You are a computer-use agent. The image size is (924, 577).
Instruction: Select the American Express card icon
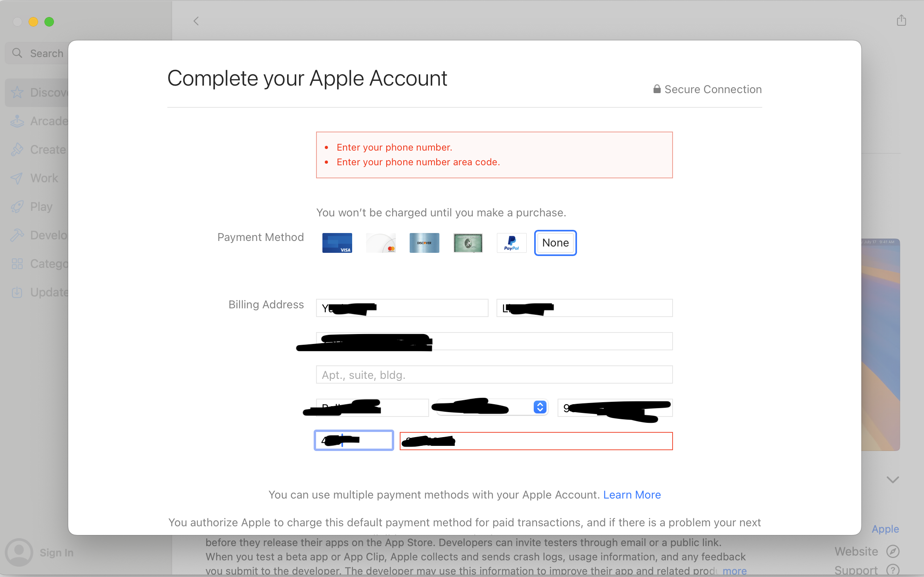tap(468, 243)
